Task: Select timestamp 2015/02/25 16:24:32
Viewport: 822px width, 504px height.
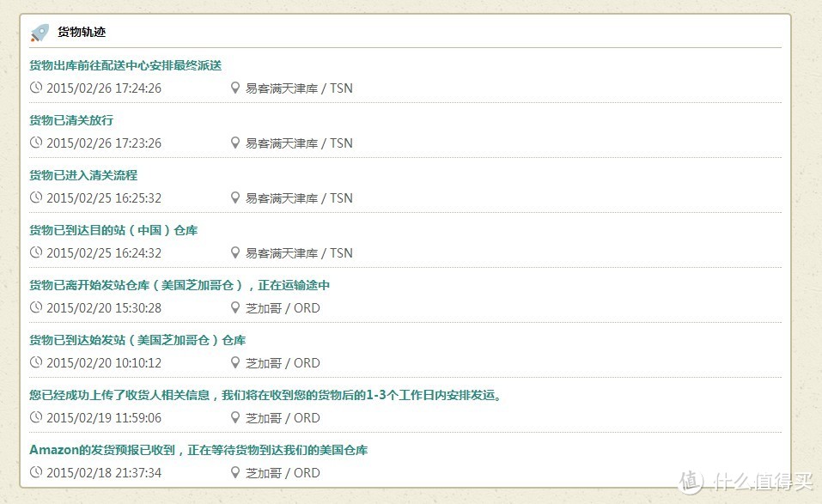Action: pyautogui.click(x=104, y=253)
